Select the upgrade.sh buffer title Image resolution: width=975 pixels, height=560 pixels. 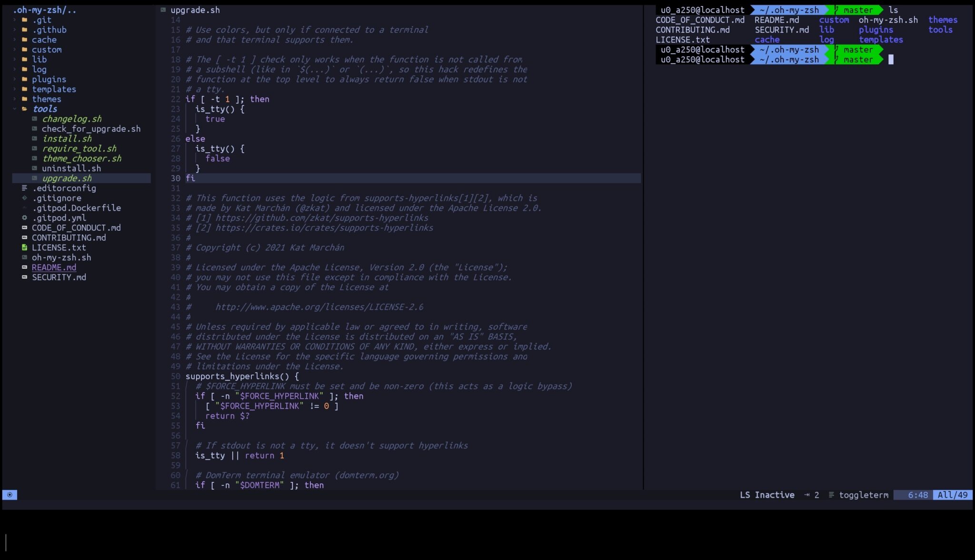[x=195, y=10]
